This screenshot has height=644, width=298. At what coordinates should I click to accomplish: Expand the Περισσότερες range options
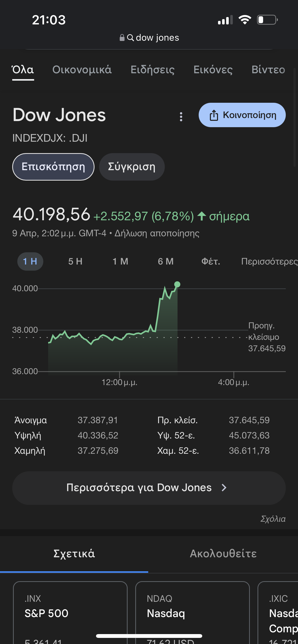269,261
